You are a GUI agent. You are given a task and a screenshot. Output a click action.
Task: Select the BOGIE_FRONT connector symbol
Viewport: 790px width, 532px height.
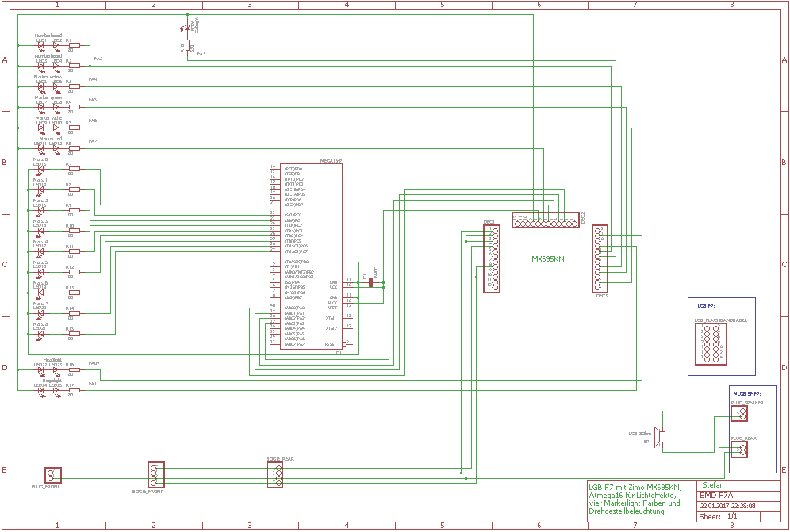tap(156, 475)
